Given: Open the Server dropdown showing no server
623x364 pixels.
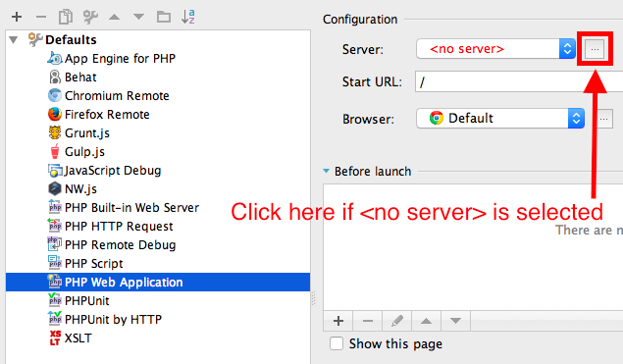Looking at the screenshot, I should 495,49.
